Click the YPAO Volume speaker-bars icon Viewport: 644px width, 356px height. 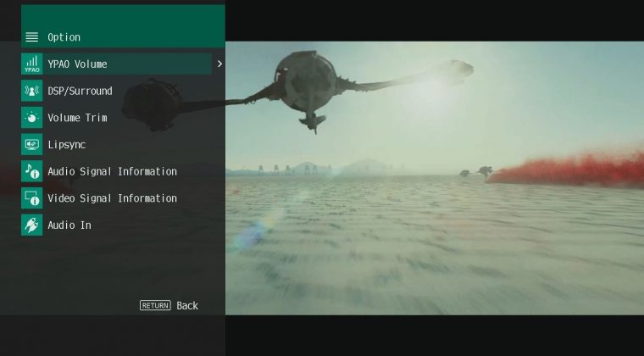tap(31, 64)
